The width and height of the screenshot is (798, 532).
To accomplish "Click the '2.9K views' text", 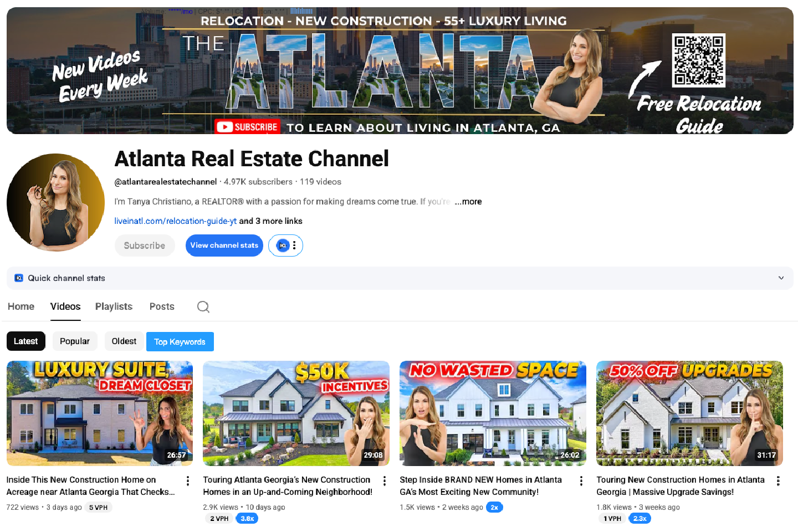I will click(x=221, y=508).
